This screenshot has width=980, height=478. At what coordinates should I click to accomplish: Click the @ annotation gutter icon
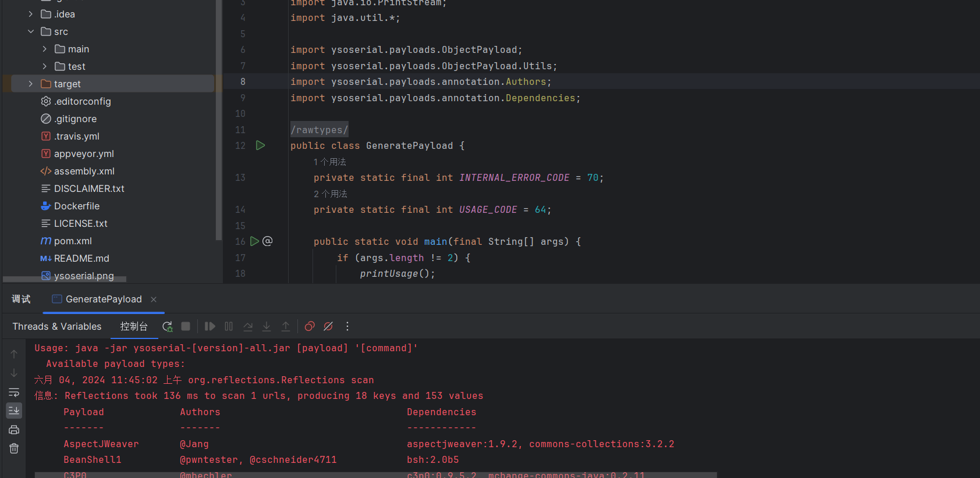click(268, 241)
